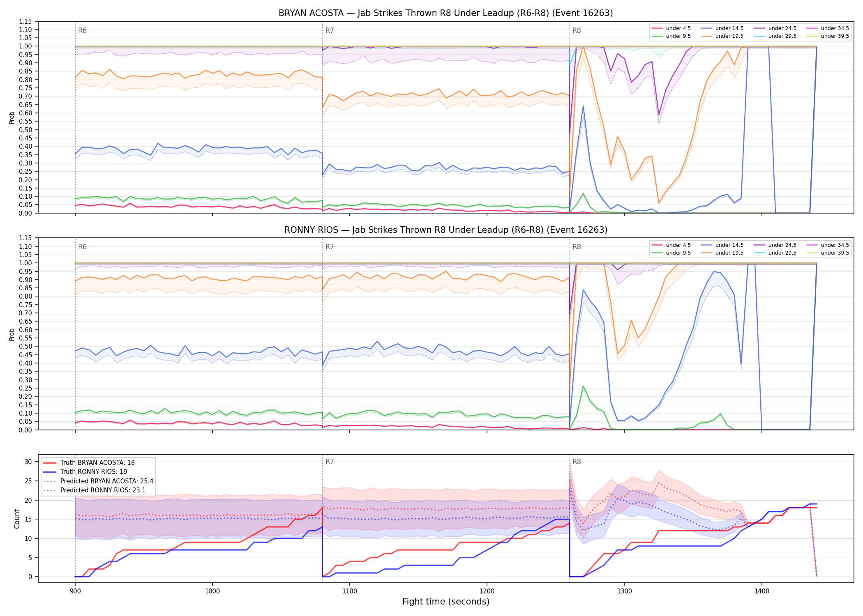Click the 10 tick on the Count axis

click(28, 538)
